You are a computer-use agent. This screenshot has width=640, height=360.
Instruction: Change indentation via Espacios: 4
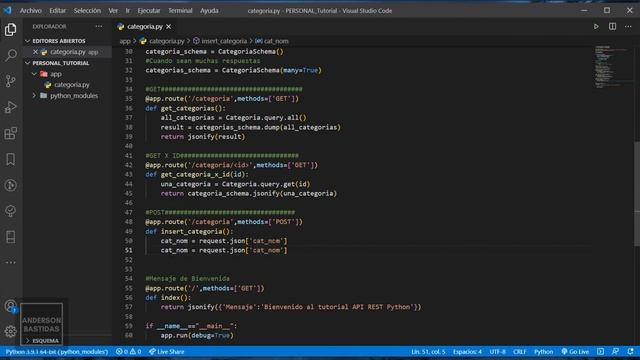(x=467, y=351)
